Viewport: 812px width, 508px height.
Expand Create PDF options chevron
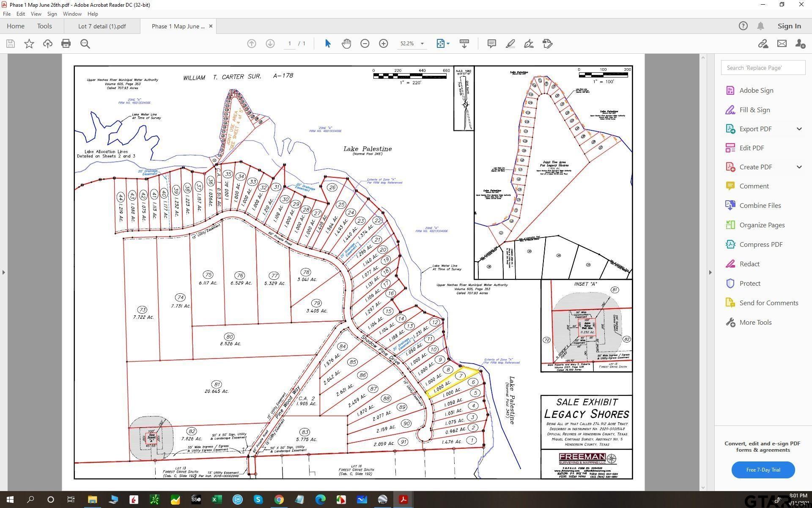[799, 167]
